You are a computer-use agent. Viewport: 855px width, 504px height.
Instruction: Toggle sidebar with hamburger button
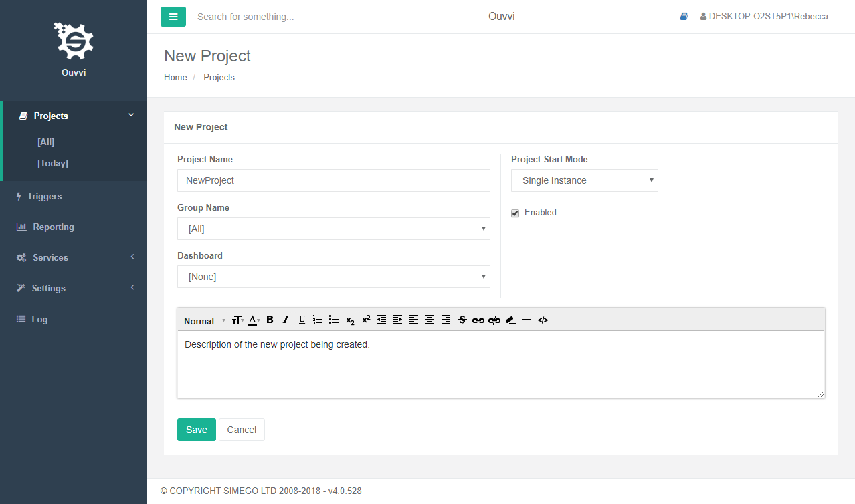[173, 17]
